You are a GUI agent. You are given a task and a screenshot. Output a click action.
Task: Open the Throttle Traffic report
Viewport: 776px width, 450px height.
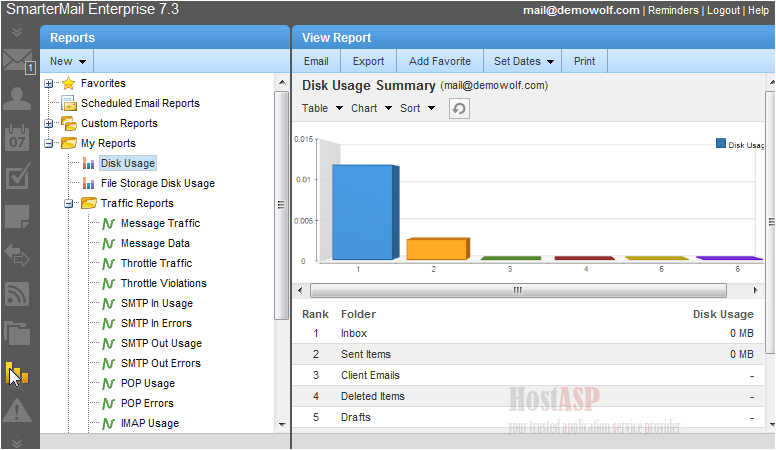(x=156, y=263)
